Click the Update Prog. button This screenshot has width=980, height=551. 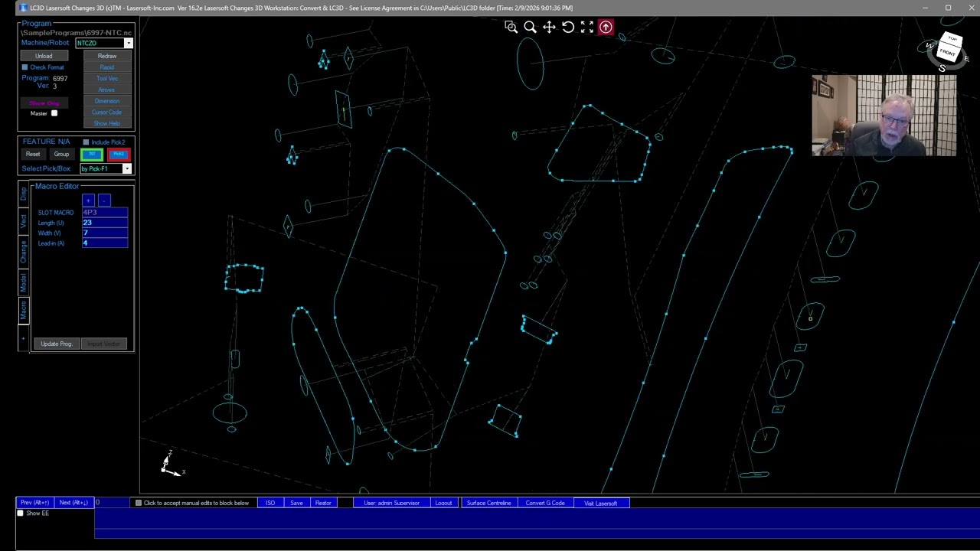57,344
